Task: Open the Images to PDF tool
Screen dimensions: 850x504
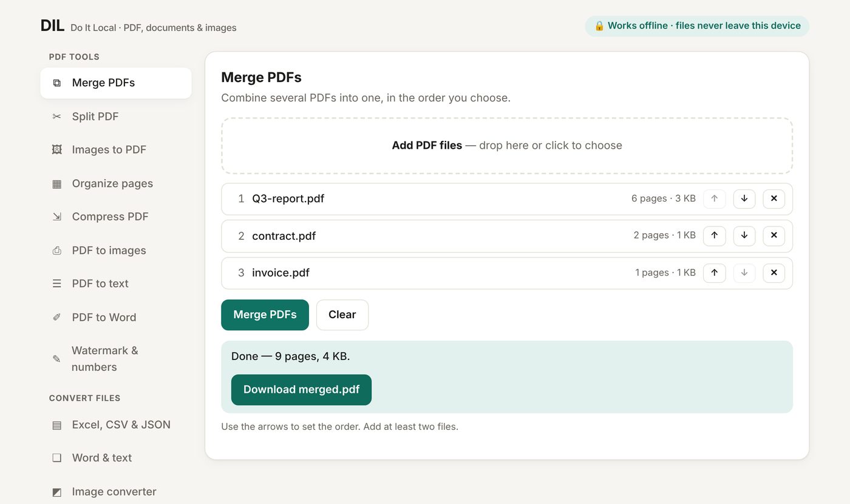Action: (x=116, y=150)
